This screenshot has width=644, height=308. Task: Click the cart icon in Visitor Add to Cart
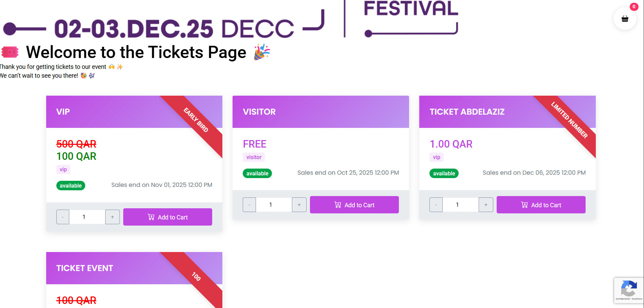tap(337, 205)
